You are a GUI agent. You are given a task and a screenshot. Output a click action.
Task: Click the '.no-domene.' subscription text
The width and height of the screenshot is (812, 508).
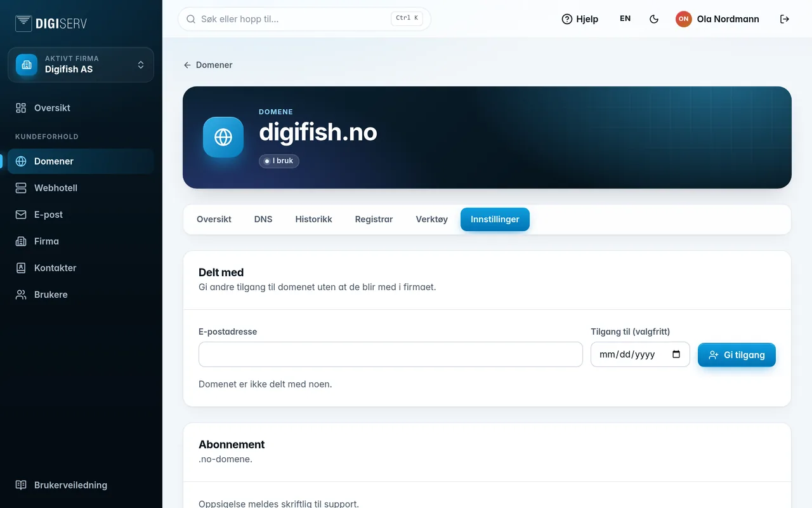click(225, 459)
